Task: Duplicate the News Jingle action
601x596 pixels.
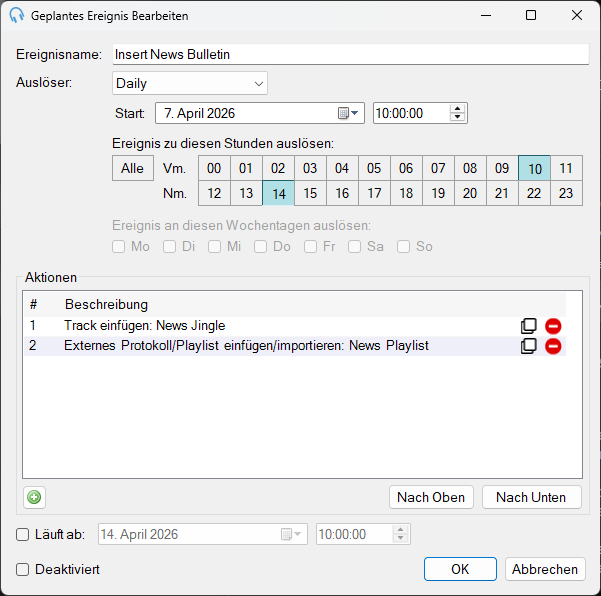Action: coord(529,326)
